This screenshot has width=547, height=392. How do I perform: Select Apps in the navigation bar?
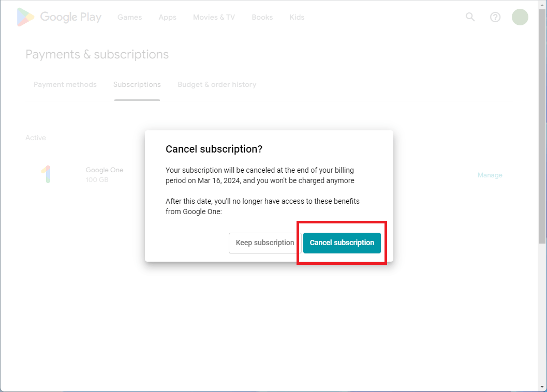[167, 17]
